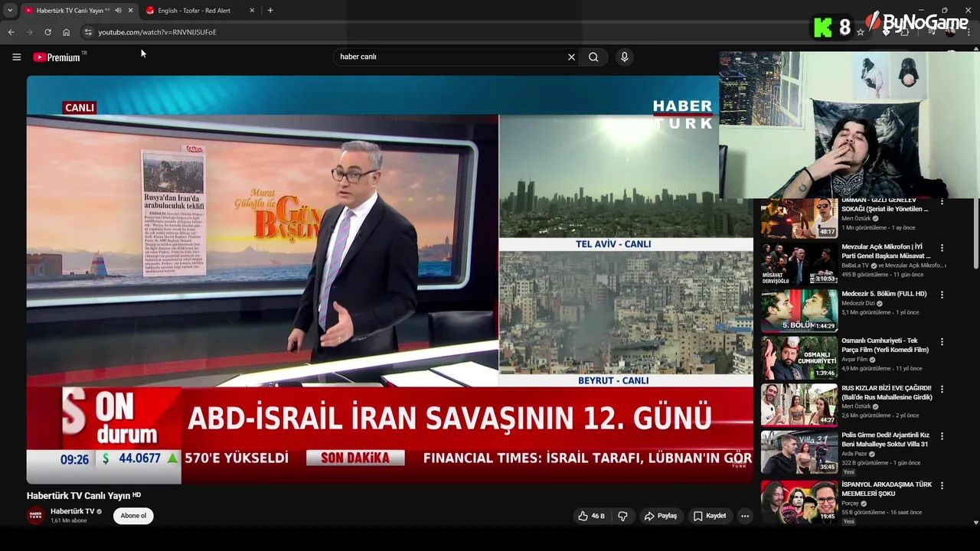Open title 'Osmanlı Cumhuriyeti - Tek Parça Film'

pos(885,345)
